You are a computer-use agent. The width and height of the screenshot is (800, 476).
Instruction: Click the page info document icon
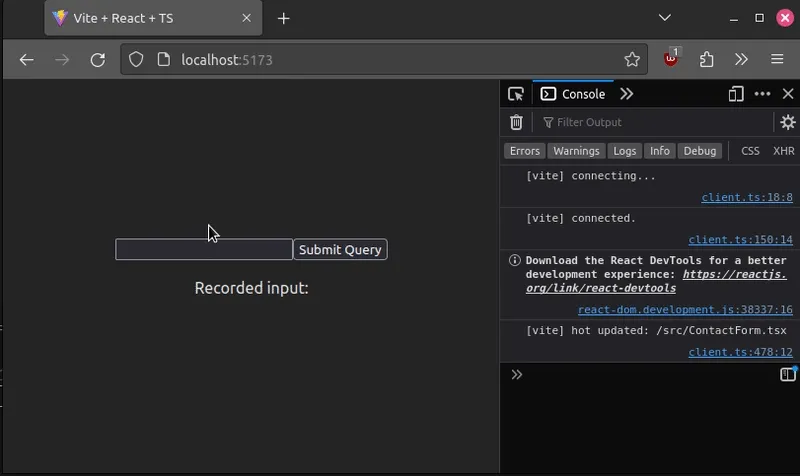(x=163, y=60)
